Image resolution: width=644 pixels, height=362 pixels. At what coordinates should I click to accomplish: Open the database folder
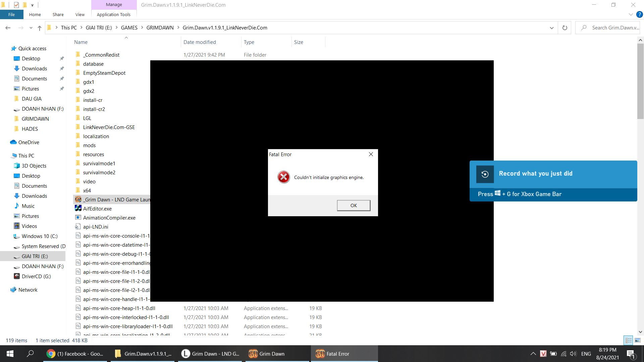[x=93, y=63]
